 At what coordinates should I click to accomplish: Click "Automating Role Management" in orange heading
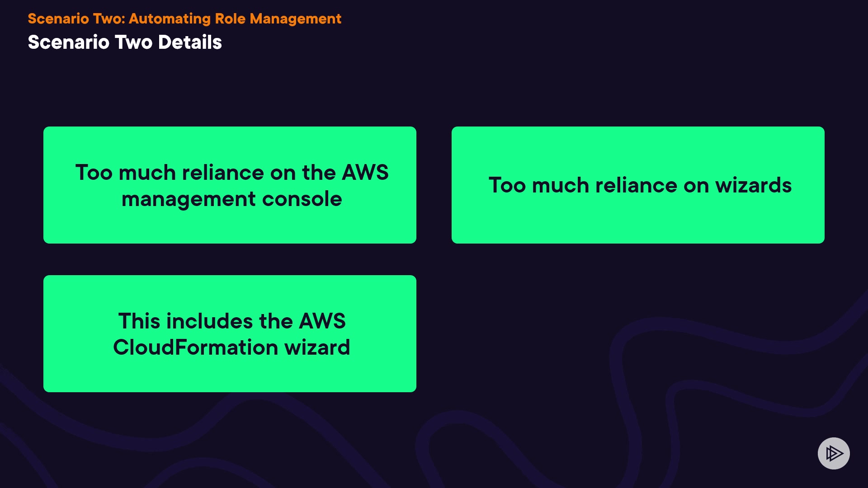[x=235, y=19]
